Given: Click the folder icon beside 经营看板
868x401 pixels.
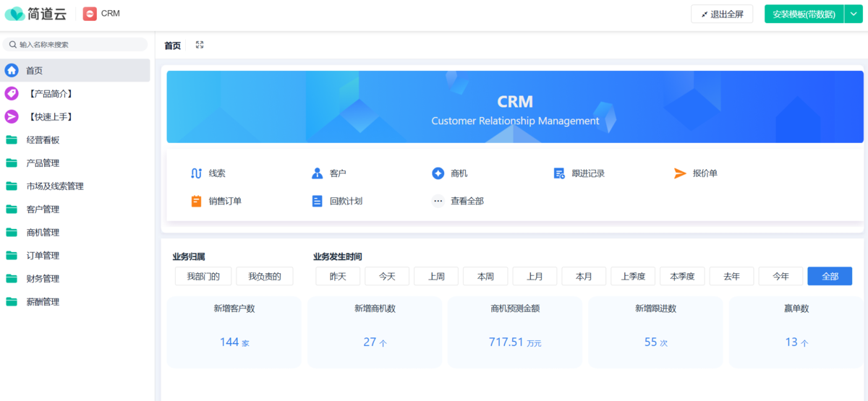Looking at the screenshot, I should (12, 139).
